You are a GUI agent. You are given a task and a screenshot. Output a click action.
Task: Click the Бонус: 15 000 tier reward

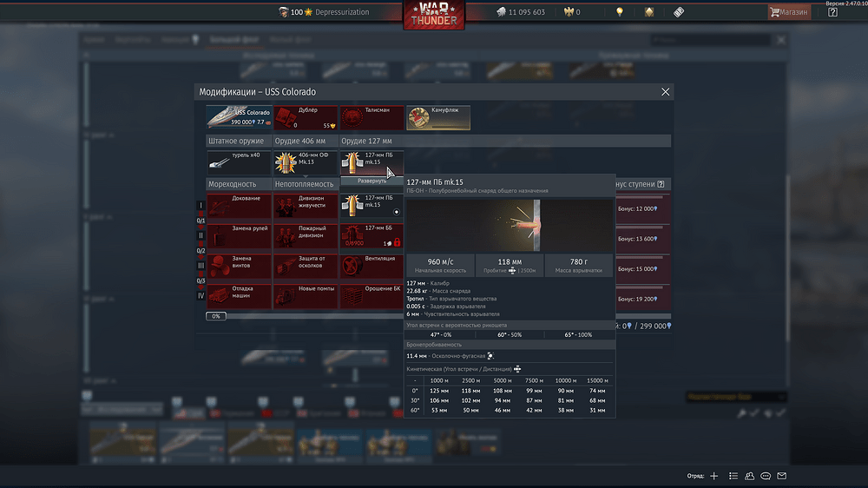(642, 268)
